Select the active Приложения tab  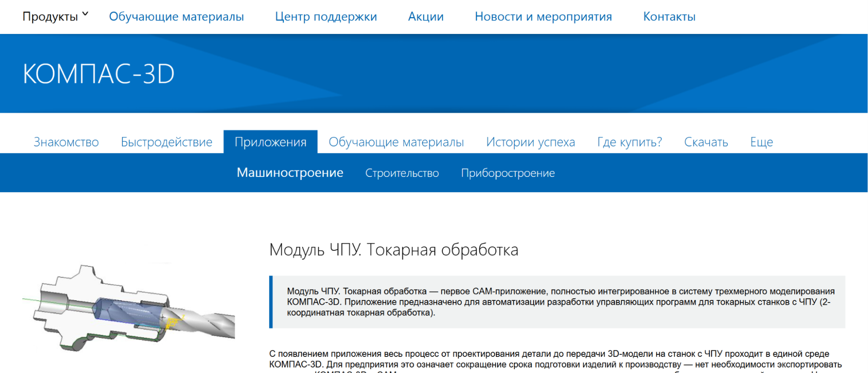point(270,142)
